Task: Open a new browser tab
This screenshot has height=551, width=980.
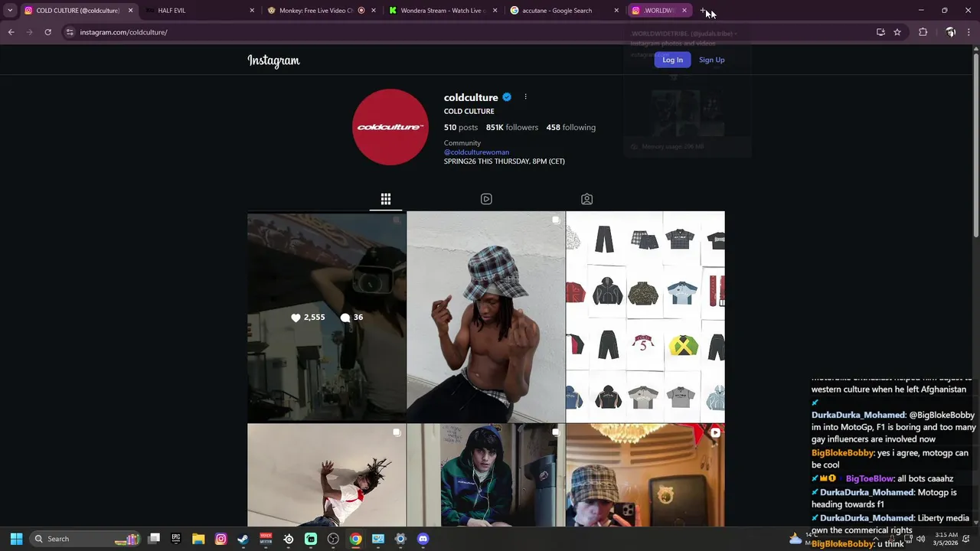Action: [704, 11]
